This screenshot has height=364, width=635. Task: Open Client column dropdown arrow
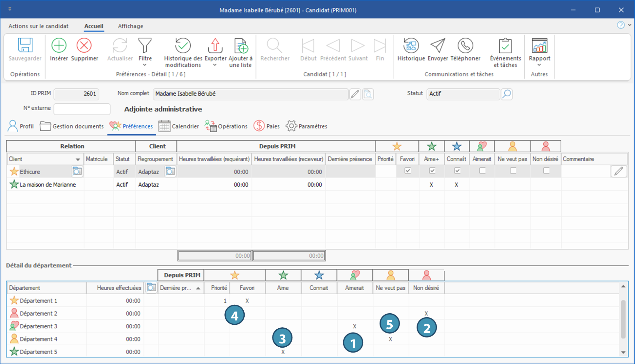tap(78, 159)
